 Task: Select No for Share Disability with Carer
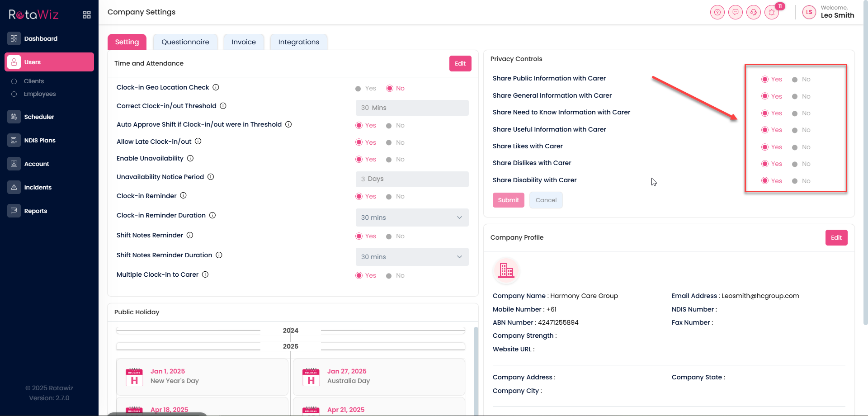click(x=795, y=181)
